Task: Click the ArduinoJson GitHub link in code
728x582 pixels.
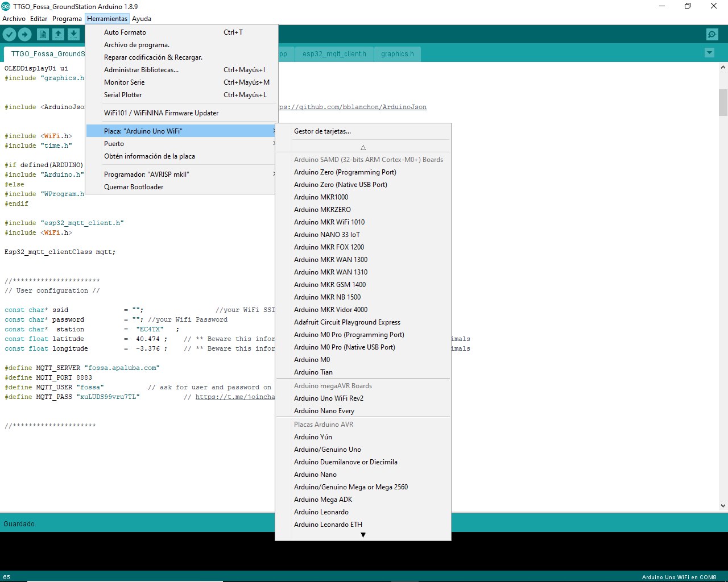Action: coord(353,107)
